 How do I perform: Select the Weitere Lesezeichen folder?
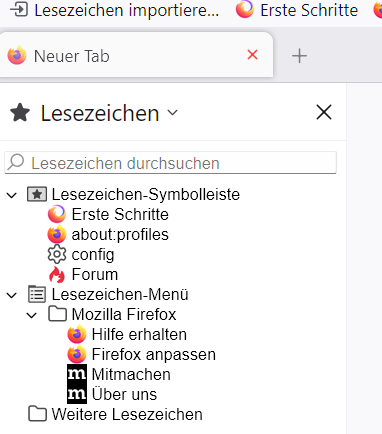tap(115, 414)
